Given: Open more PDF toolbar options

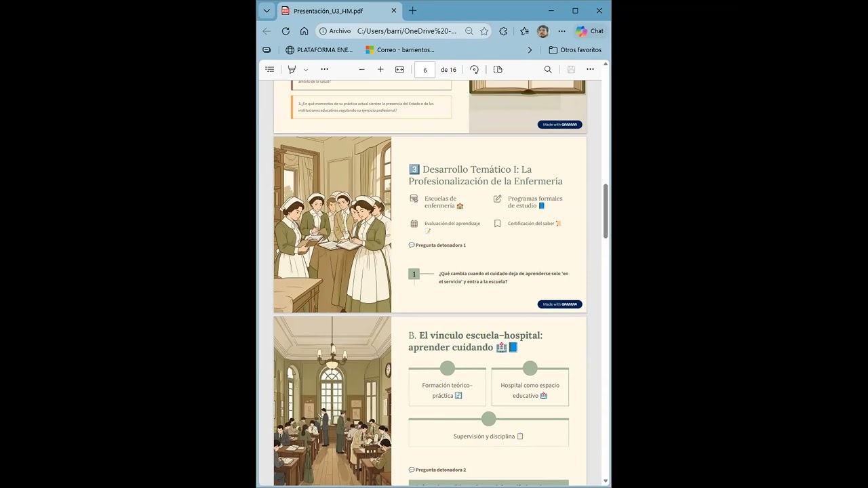Looking at the screenshot, I should [590, 70].
